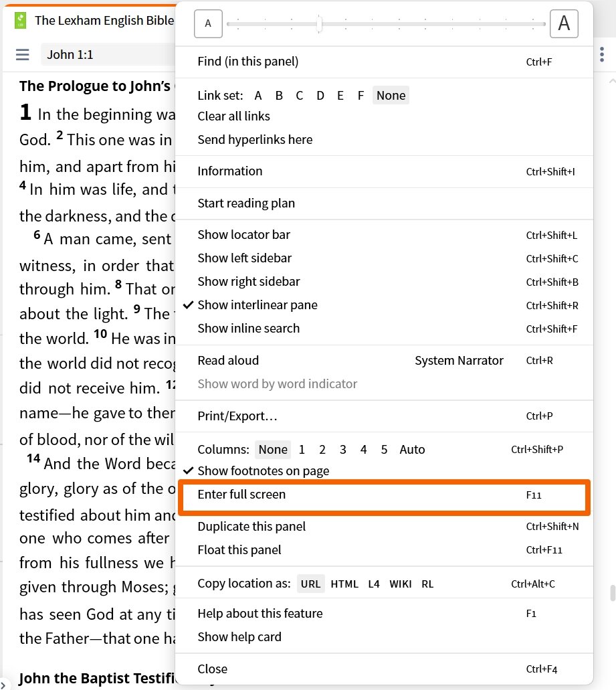The image size is (616, 690).
Task: Click the scroll up arrow at right edge
Action: (x=612, y=82)
